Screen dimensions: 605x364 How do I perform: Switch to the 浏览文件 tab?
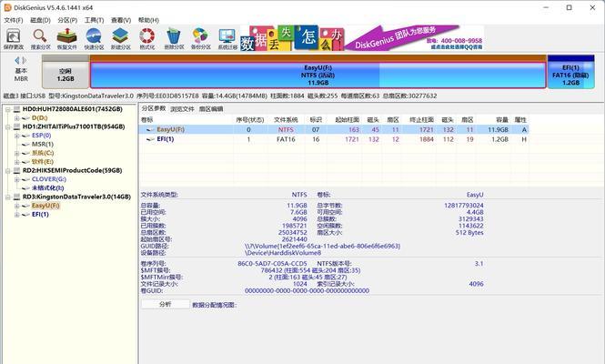[183, 109]
